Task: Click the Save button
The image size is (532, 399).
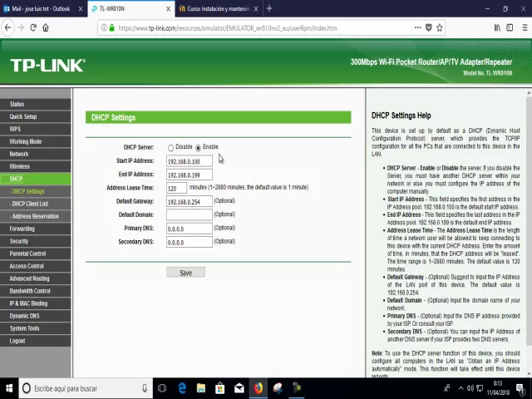Action: point(185,273)
